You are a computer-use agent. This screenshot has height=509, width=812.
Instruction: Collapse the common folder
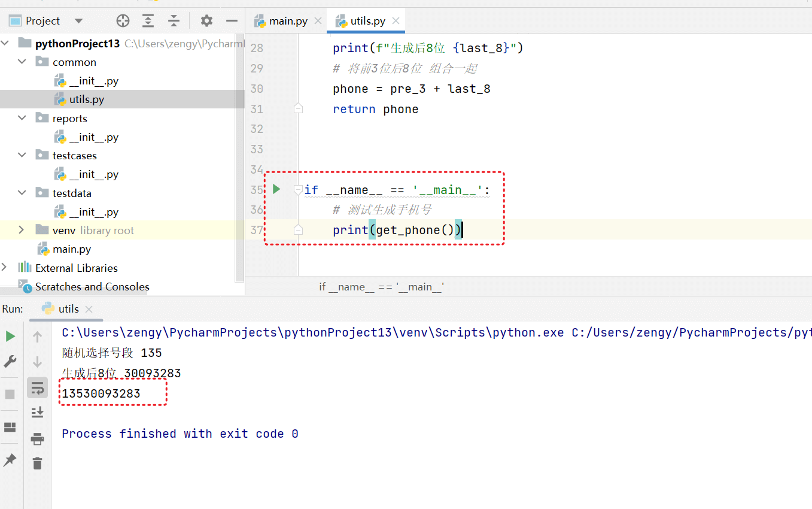[22, 62]
